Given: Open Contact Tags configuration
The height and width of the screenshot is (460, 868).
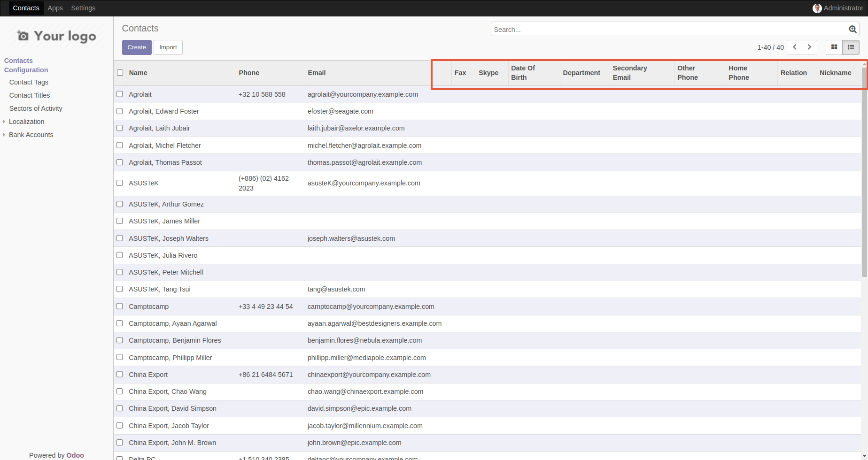Looking at the screenshot, I should point(29,82).
